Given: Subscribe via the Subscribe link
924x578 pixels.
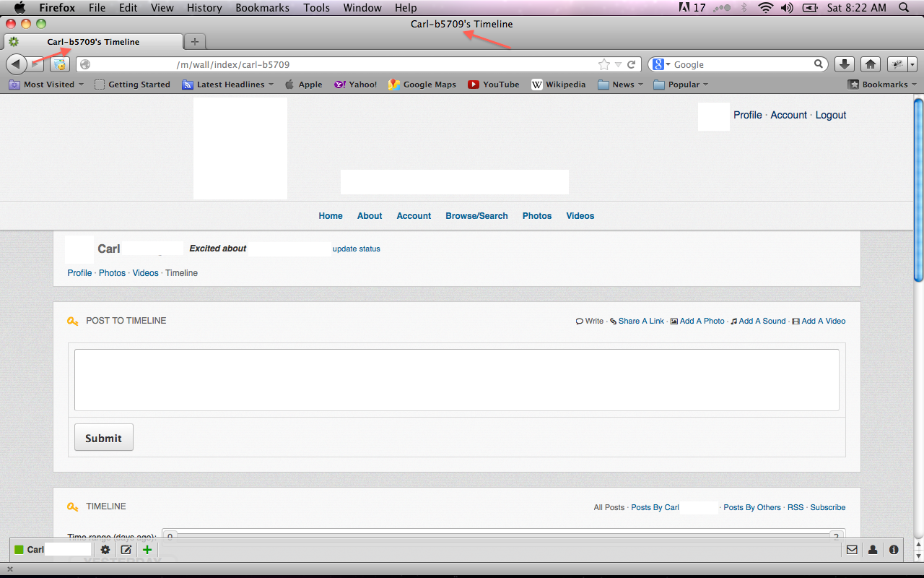Looking at the screenshot, I should point(828,507).
